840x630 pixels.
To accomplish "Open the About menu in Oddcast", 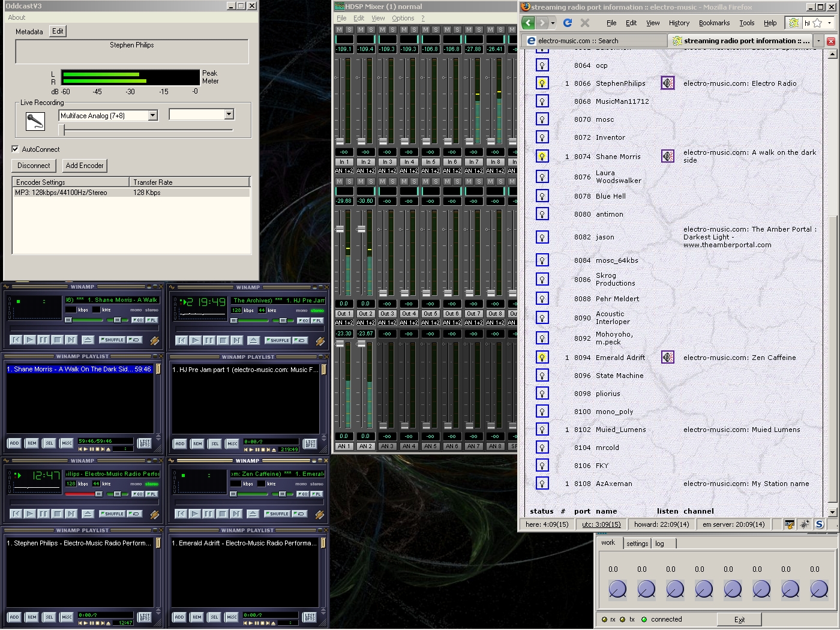I will click(17, 17).
